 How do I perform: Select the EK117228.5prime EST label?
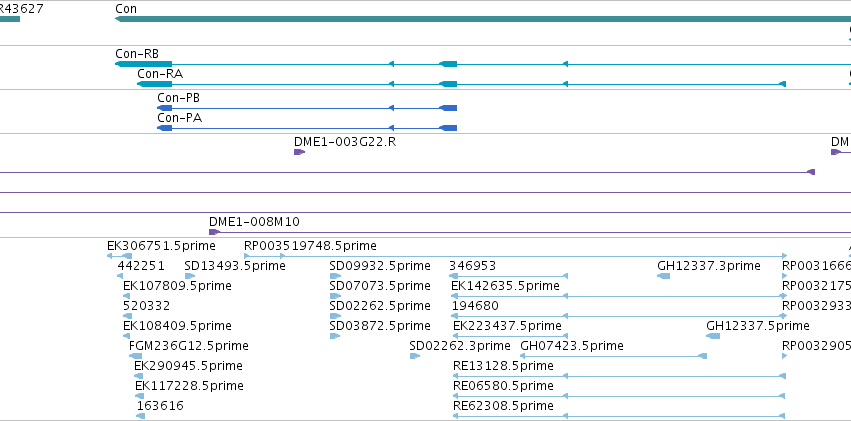[x=189, y=386]
